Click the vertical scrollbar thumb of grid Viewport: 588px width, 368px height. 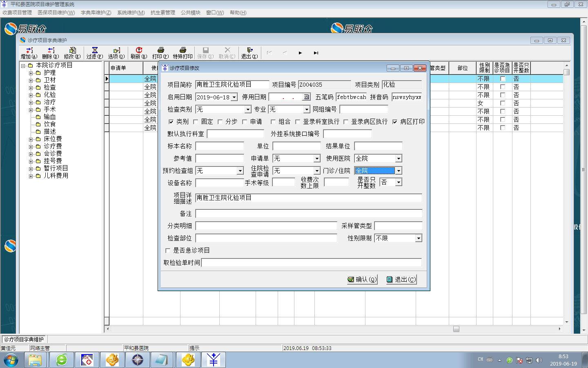point(567,72)
